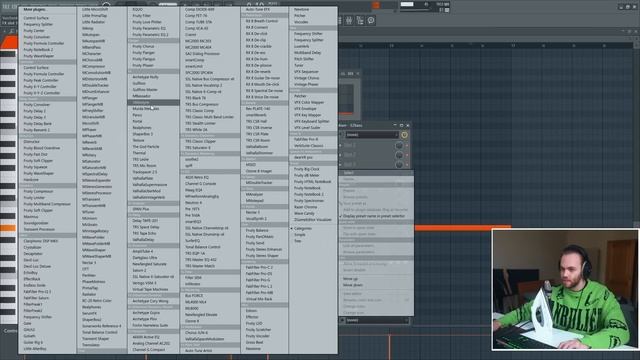
Task: Choose LuxeVerb plugin
Action: pyautogui.click(x=302, y=47)
